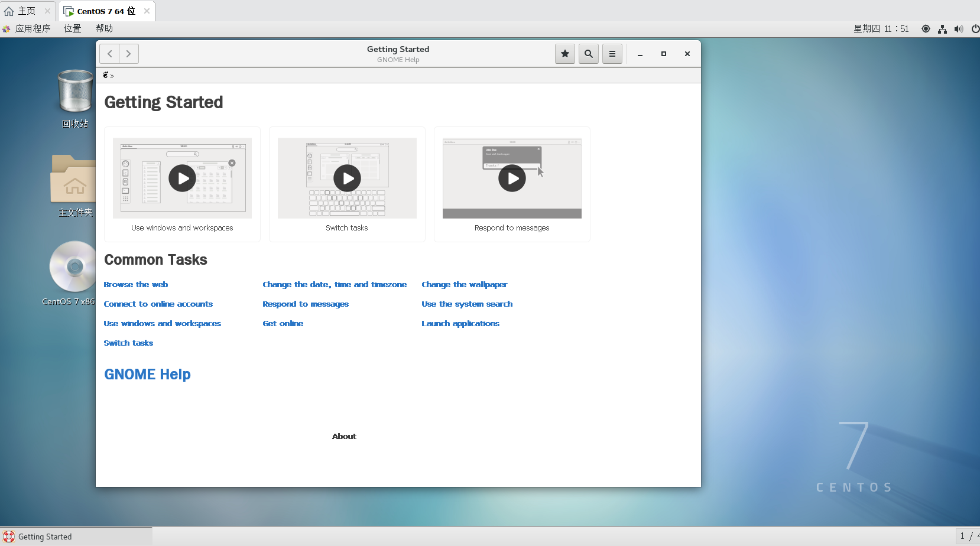Screen dimensions: 980x546
Task: Open search with the magnifier icon
Action: click(589, 54)
